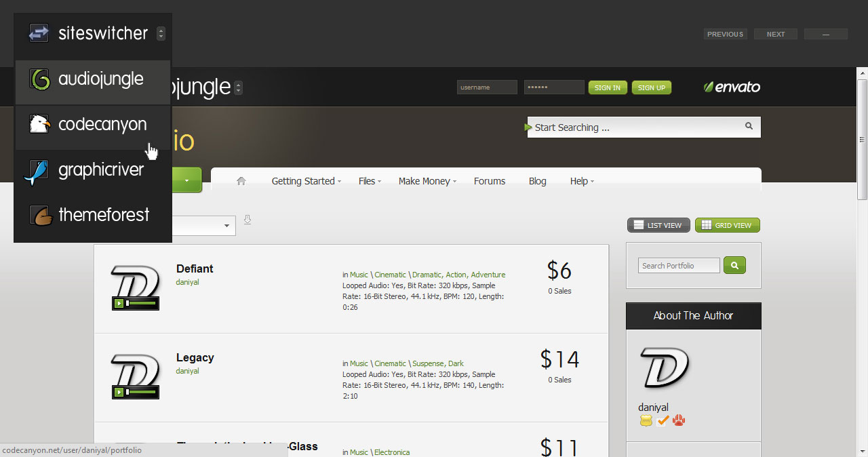Click the PREVIOUS button
The image size is (868, 457).
tap(726, 34)
